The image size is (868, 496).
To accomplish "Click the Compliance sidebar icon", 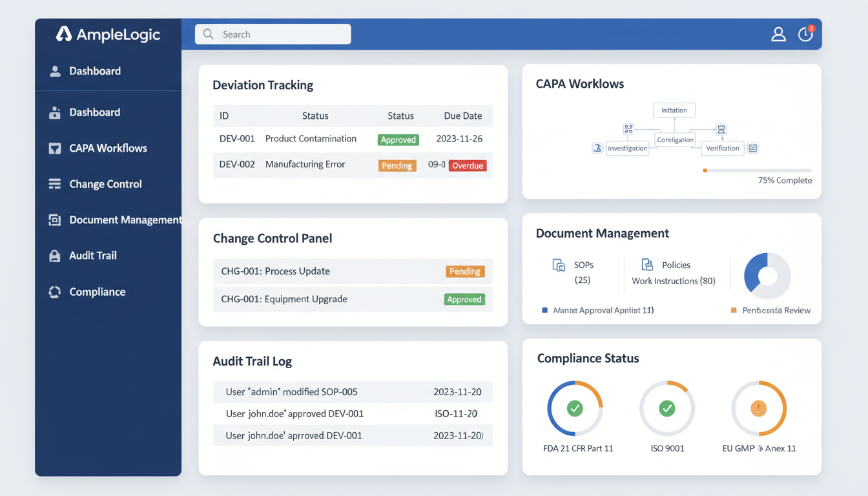I will pos(55,292).
